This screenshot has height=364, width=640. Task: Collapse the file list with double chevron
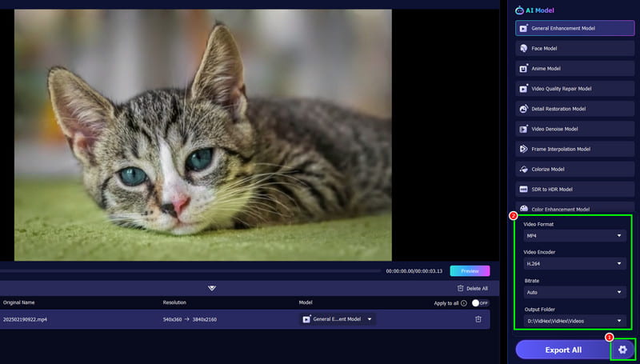coord(212,288)
